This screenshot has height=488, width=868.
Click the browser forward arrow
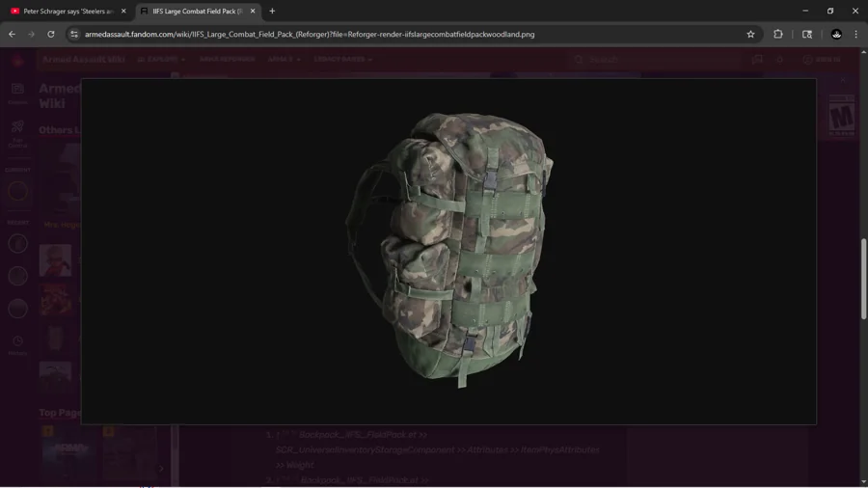pyautogui.click(x=31, y=35)
